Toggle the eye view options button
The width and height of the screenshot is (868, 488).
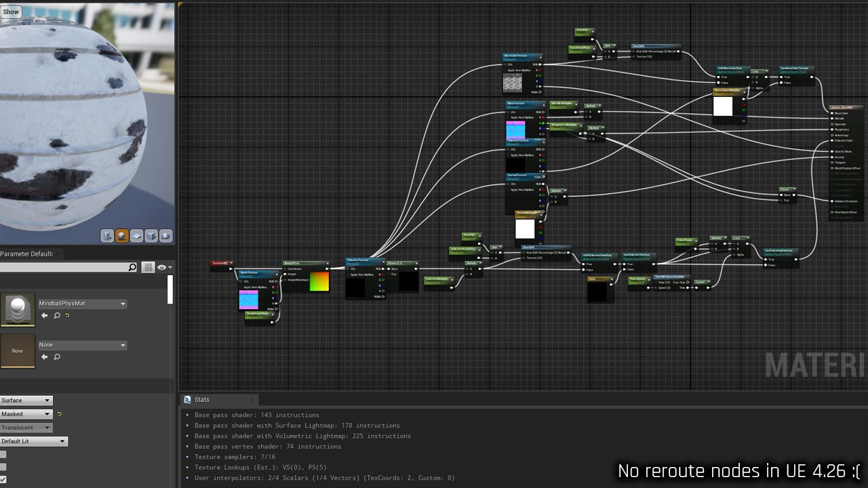(163, 268)
